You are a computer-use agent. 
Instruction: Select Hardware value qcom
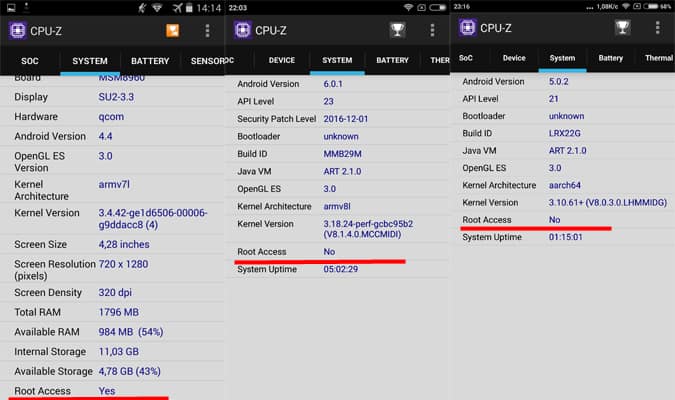coord(111,117)
